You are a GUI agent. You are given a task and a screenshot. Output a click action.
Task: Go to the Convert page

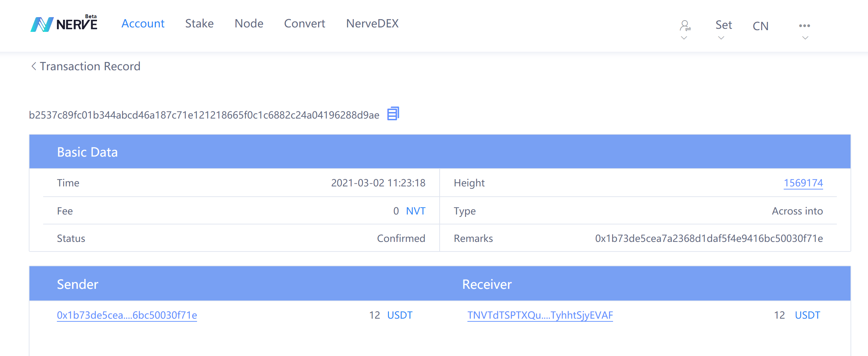(x=304, y=24)
